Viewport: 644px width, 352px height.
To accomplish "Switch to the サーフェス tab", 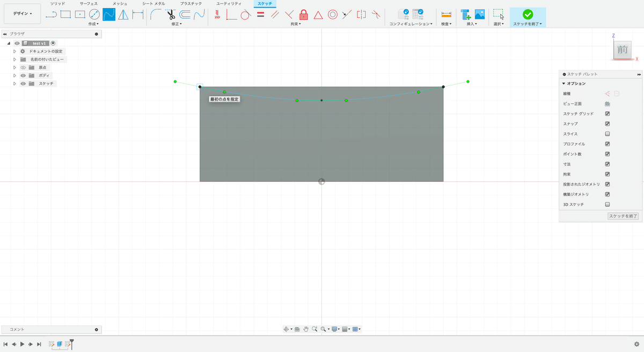I will point(89,4).
